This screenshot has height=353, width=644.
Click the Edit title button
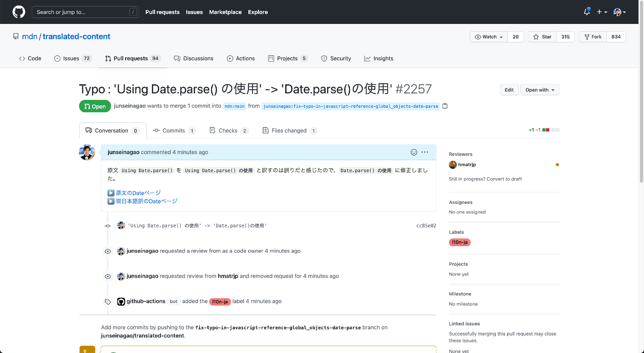pos(509,90)
